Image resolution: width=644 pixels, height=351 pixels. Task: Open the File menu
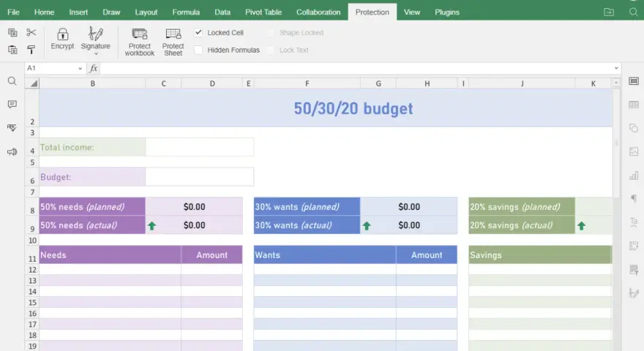click(14, 12)
